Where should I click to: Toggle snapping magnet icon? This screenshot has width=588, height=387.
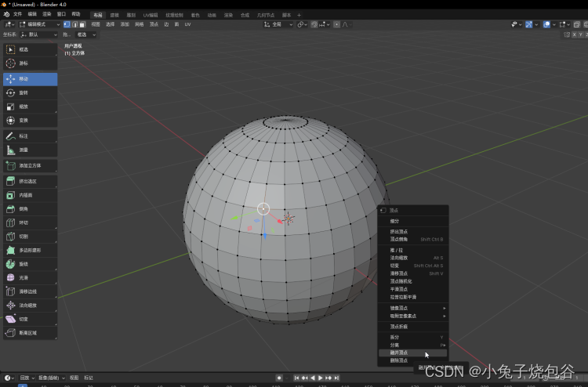pos(314,24)
